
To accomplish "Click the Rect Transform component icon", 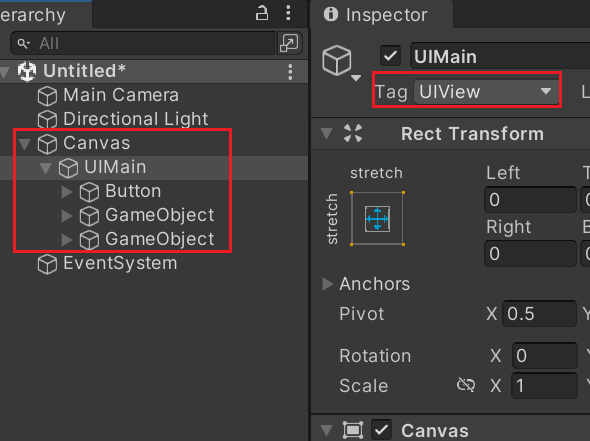I will click(353, 133).
